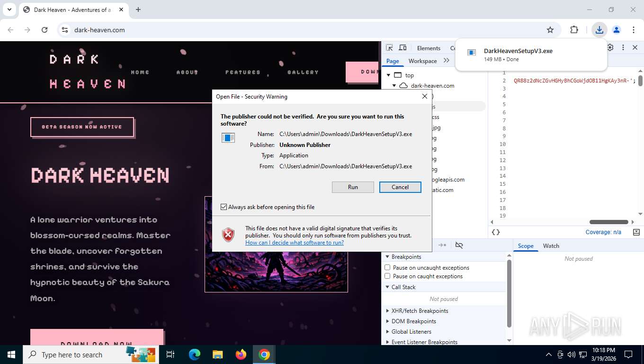
Task: Click the address bar URL dark-heaven.com
Action: (x=99, y=30)
